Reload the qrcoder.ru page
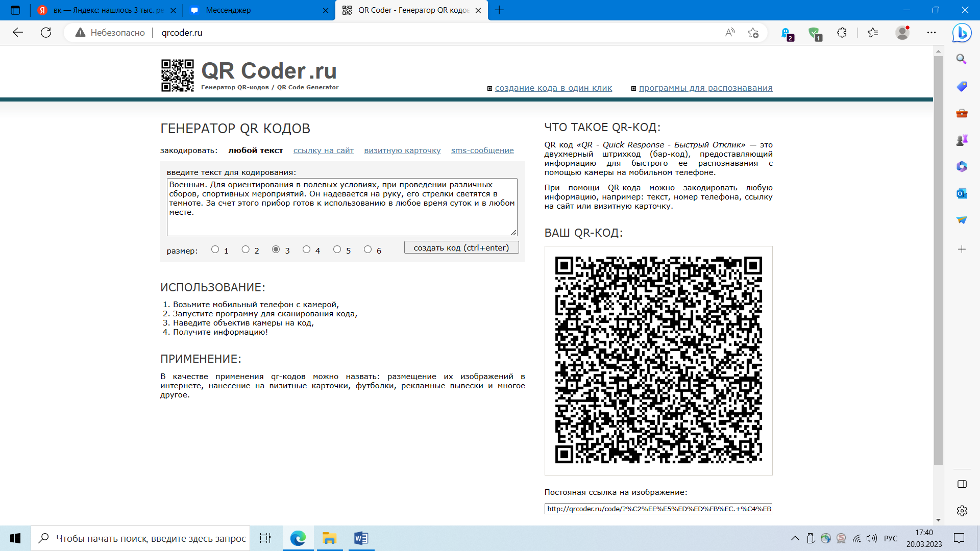This screenshot has width=980, height=551. 46,33
